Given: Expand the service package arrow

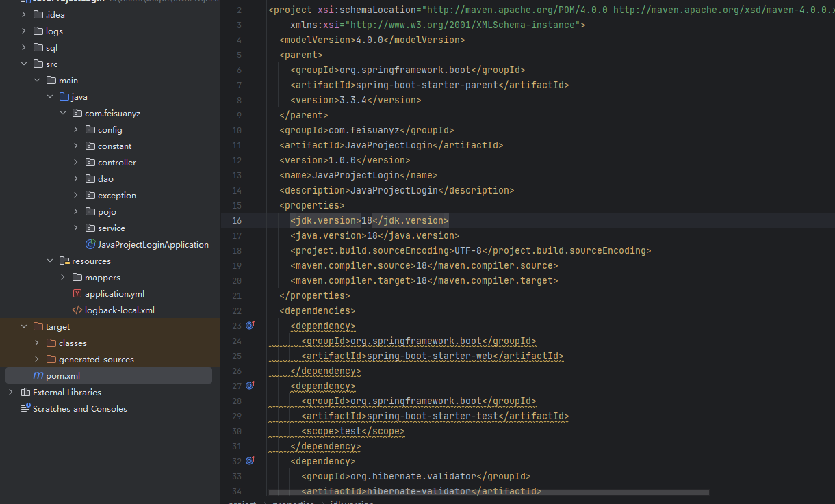Looking at the screenshot, I should (x=76, y=228).
